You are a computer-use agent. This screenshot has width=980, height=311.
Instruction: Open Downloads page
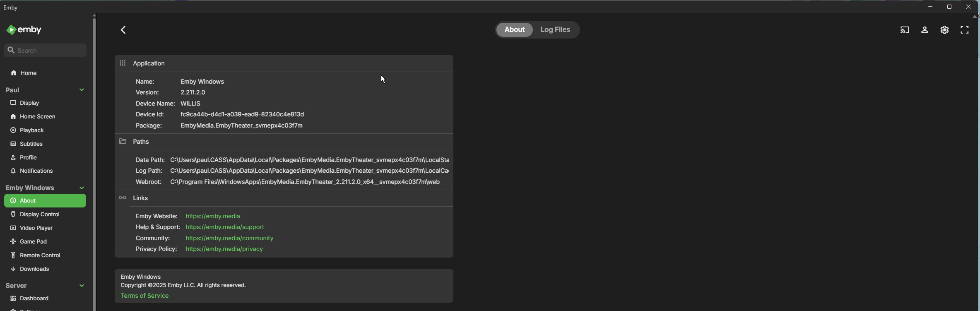45,269
